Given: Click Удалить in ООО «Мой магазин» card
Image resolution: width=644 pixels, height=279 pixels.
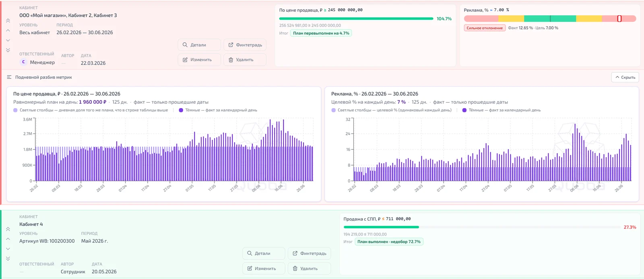Looking at the screenshot, I should [x=245, y=60].
